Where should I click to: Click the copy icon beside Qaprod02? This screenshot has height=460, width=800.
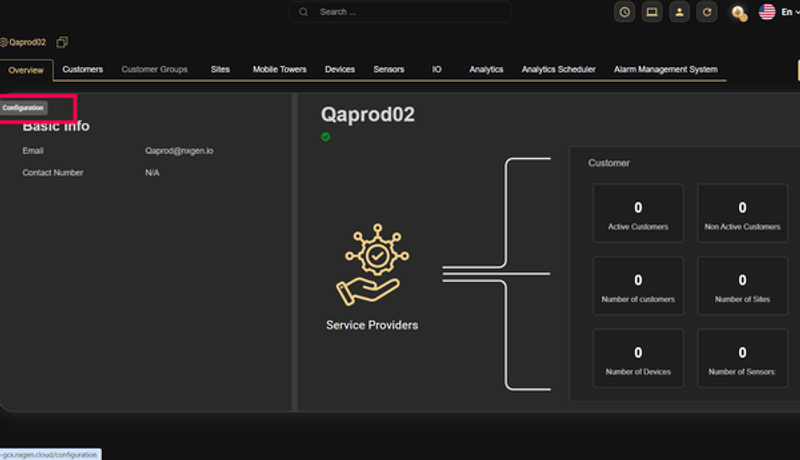point(62,42)
